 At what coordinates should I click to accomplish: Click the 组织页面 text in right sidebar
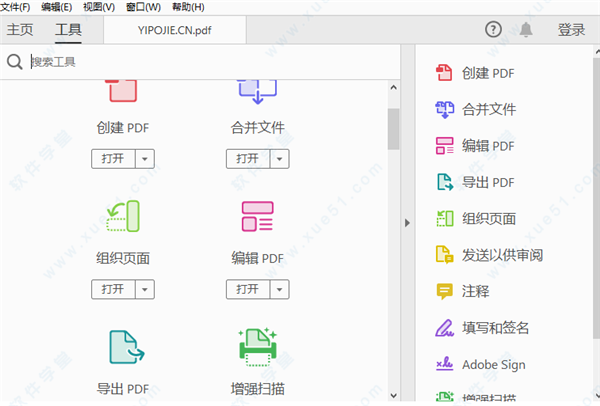489,218
